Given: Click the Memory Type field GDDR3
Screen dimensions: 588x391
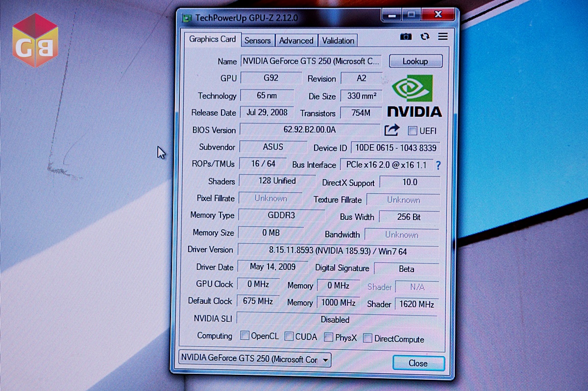Looking at the screenshot, I should (x=281, y=215).
